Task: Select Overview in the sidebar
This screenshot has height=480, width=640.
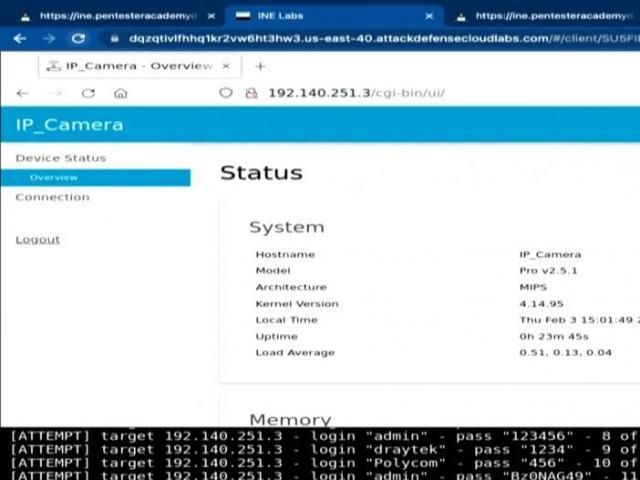Action: (54, 178)
